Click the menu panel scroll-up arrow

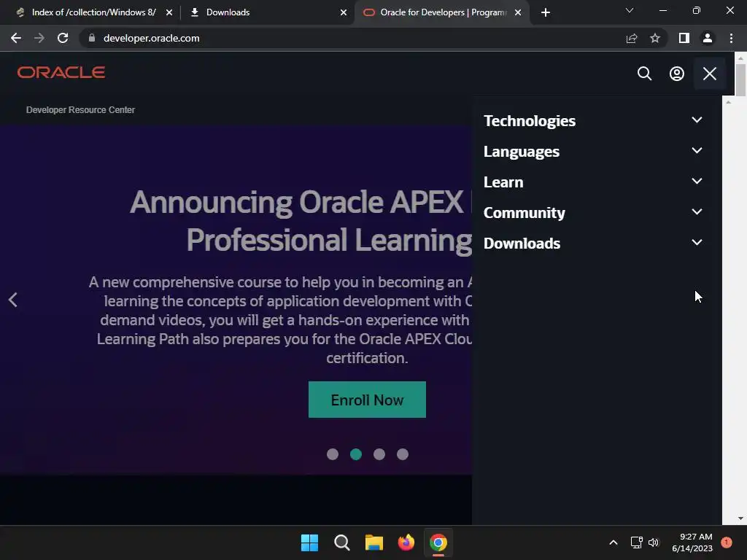[728, 102]
